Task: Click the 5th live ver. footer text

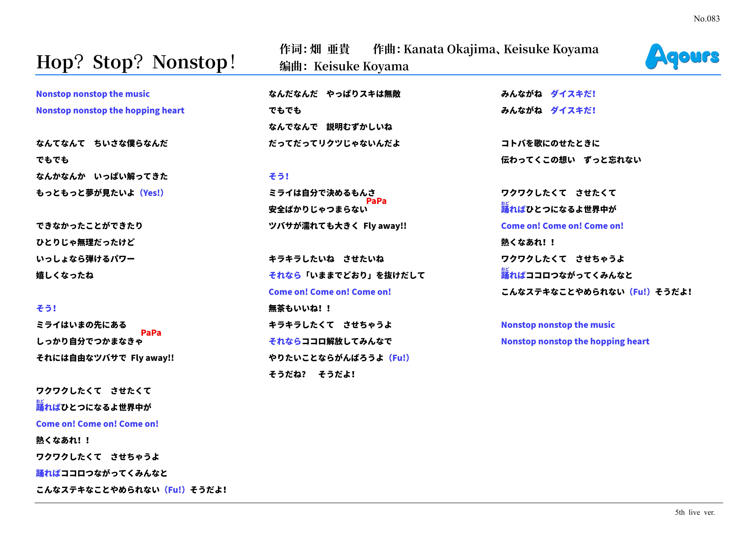Action: pyautogui.click(x=695, y=512)
